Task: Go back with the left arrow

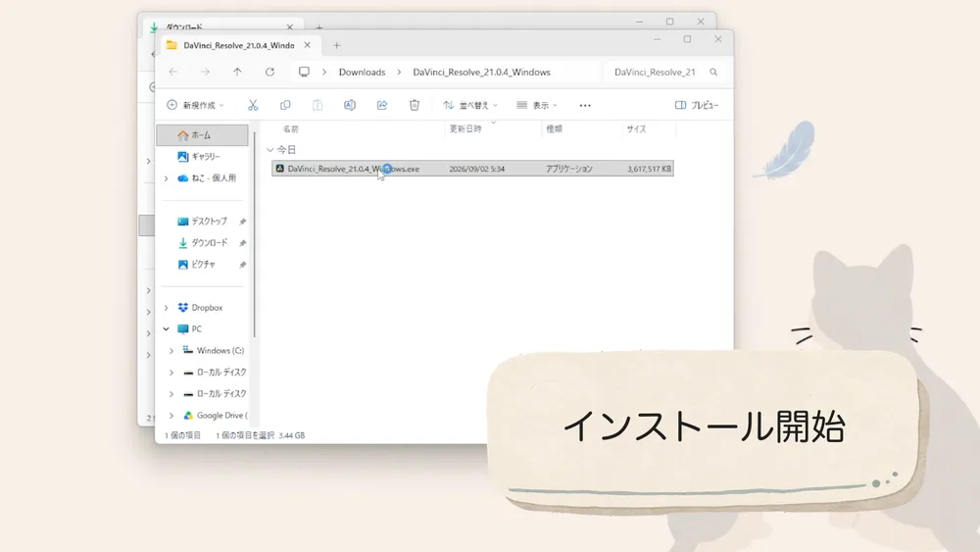Action: pyautogui.click(x=173, y=72)
